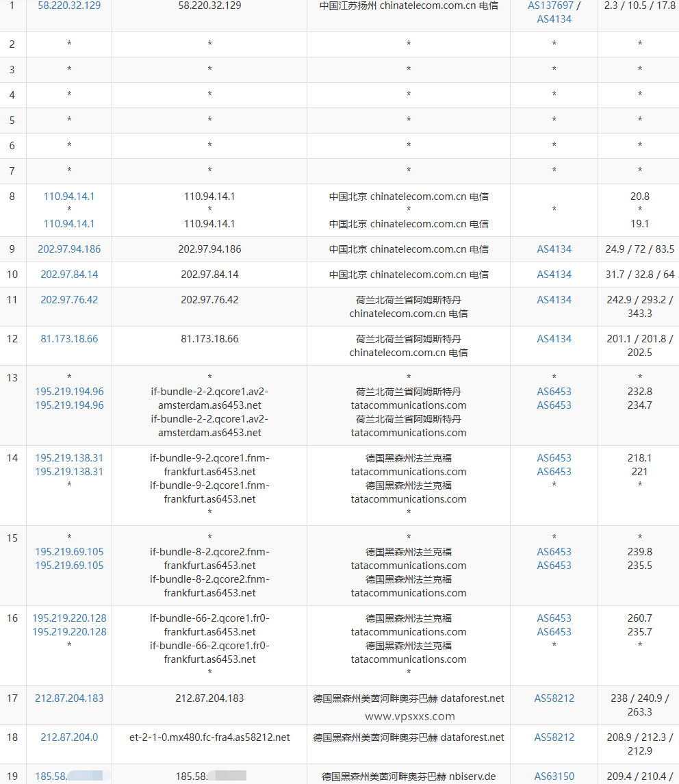Select the 260.7 latency value in hop 16

pos(639,618)
